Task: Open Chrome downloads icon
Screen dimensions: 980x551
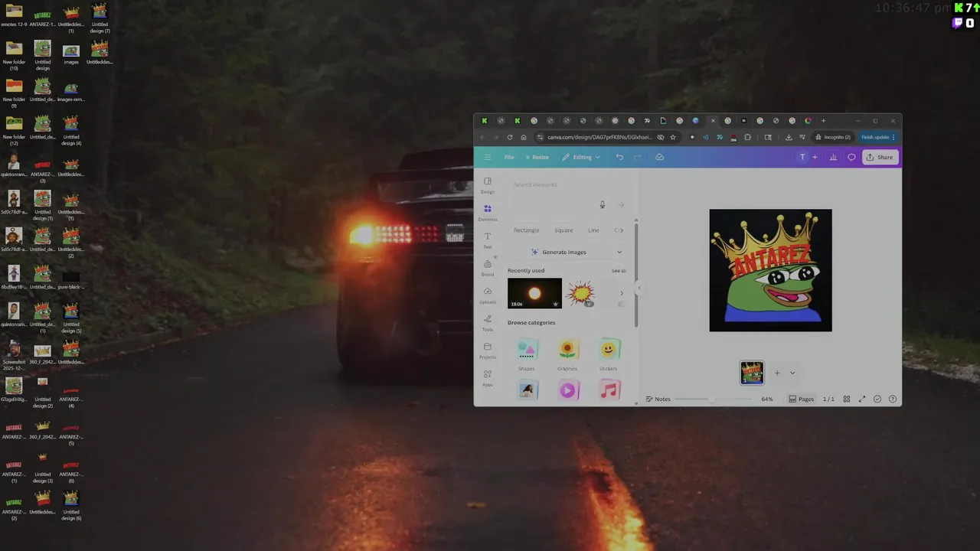Action: tap(789, 137)
